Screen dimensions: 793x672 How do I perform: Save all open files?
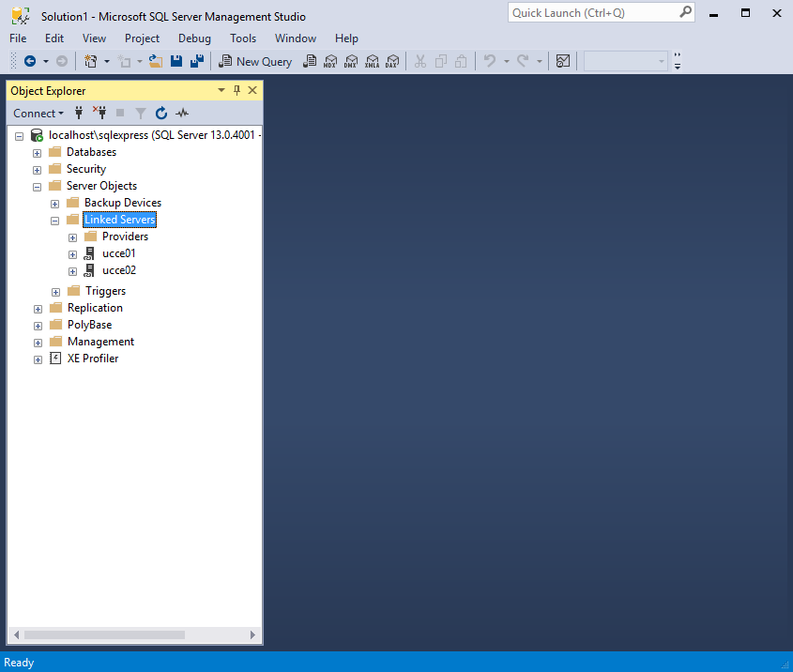(196, 60)
